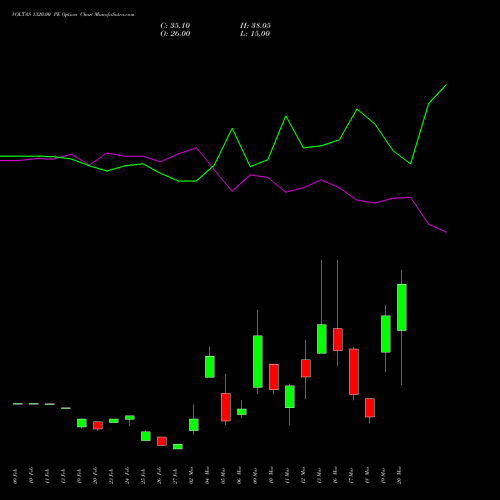Select the 27 Feb lowest green candlestick
This screenshot has width=500, height=500.
tap(178, 446)
